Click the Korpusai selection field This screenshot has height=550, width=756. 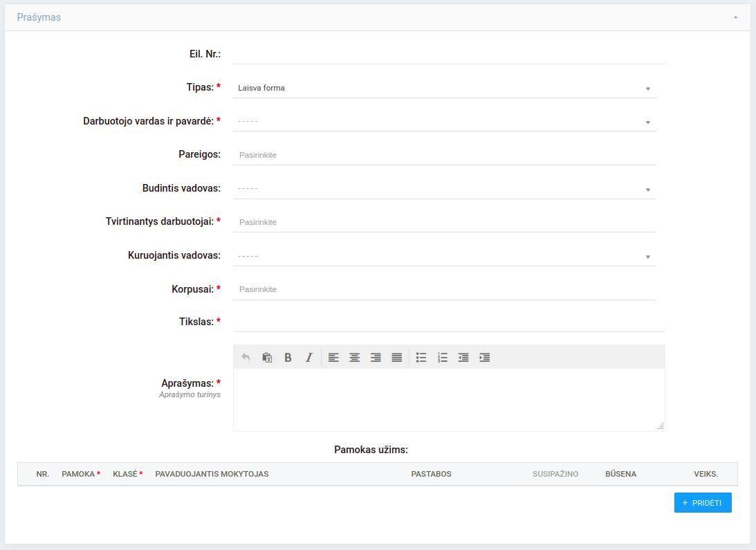tap(444, 289)
